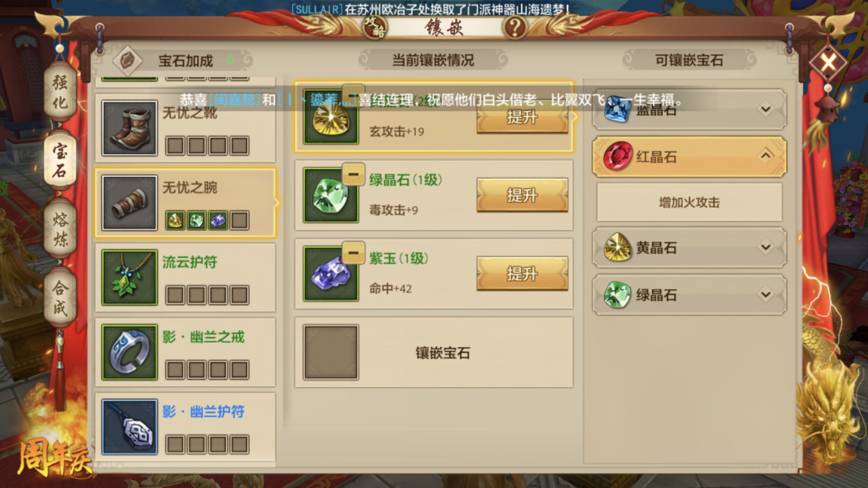Open the help question mark icon
868x488 pixels.
[515, 26]
